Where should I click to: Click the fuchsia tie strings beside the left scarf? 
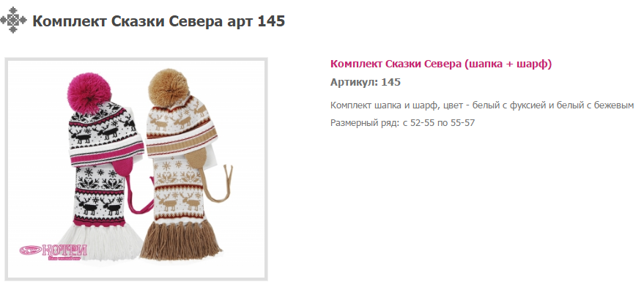click(140, 195)
